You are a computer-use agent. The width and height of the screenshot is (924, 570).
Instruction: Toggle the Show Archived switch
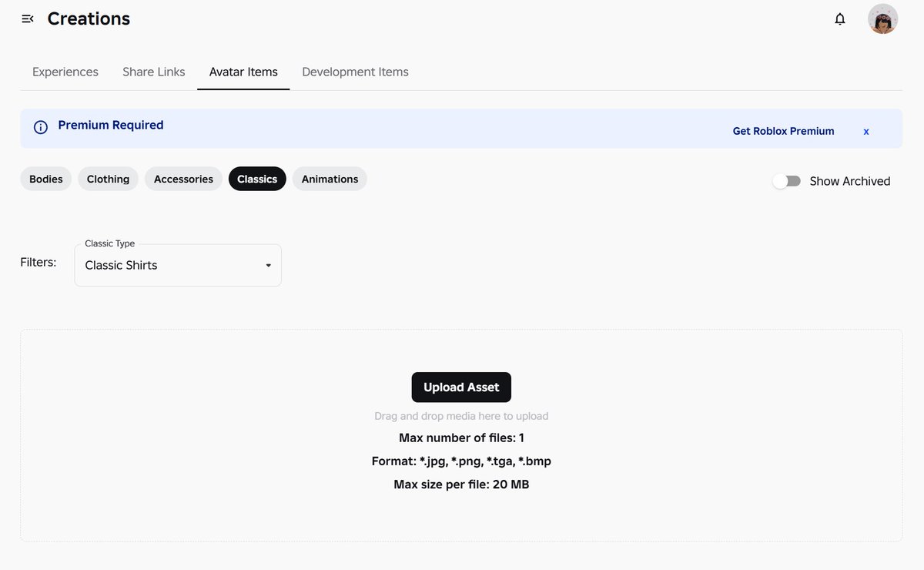[x=787, y=181]
